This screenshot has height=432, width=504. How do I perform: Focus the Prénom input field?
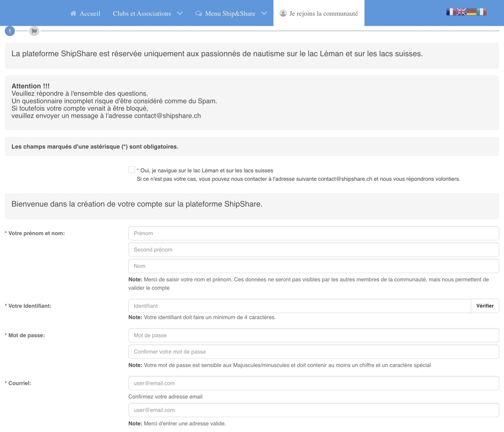313,233
